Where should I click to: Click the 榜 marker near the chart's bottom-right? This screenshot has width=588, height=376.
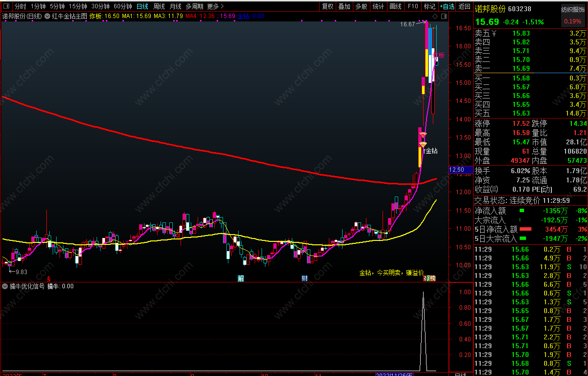[432, 278]
